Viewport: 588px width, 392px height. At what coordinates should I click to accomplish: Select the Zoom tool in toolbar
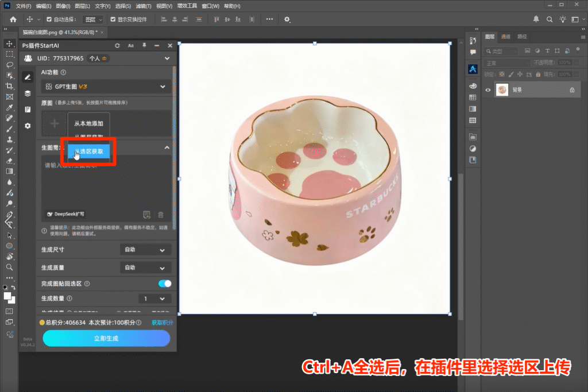9,267
